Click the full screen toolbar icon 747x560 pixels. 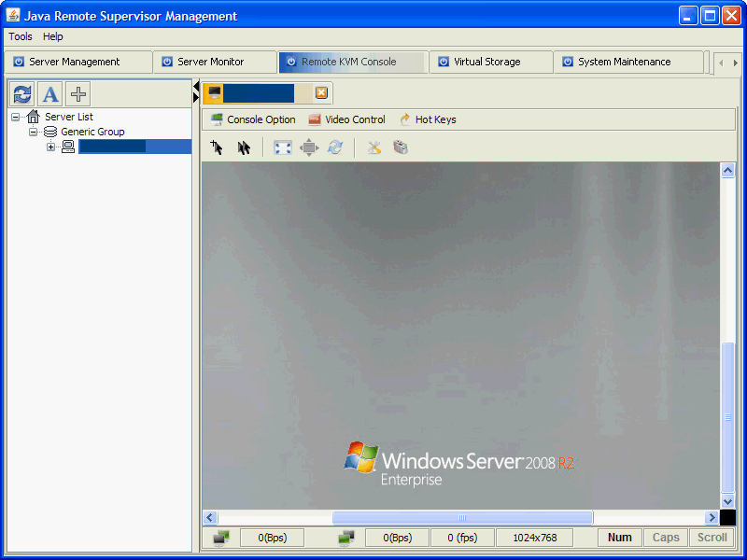pos(283,147)
